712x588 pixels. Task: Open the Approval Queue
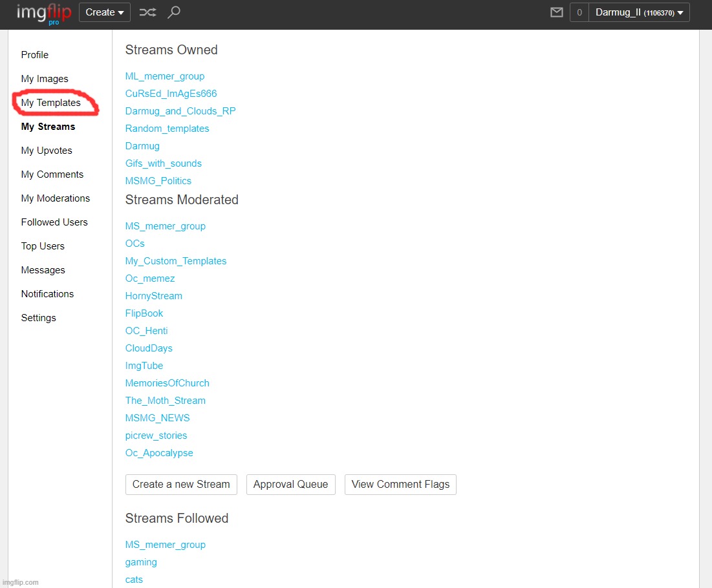coord(290,485)
